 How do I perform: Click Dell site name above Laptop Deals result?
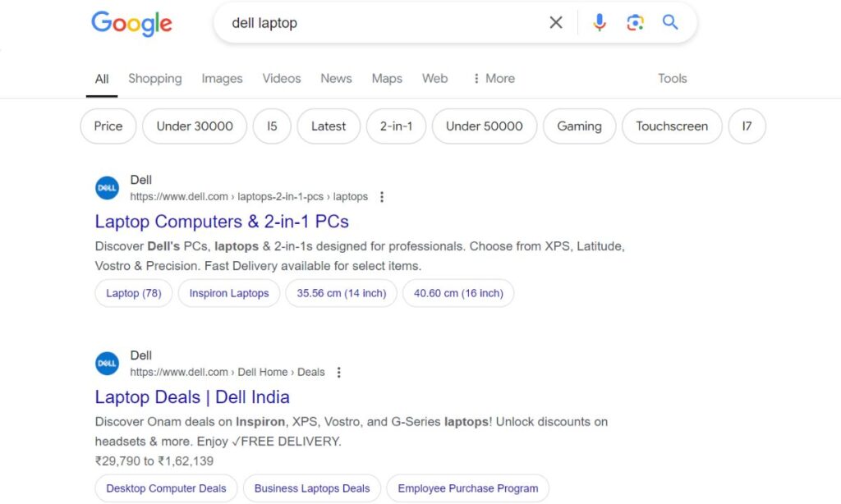pyautogui.click(x=141, y=355)
